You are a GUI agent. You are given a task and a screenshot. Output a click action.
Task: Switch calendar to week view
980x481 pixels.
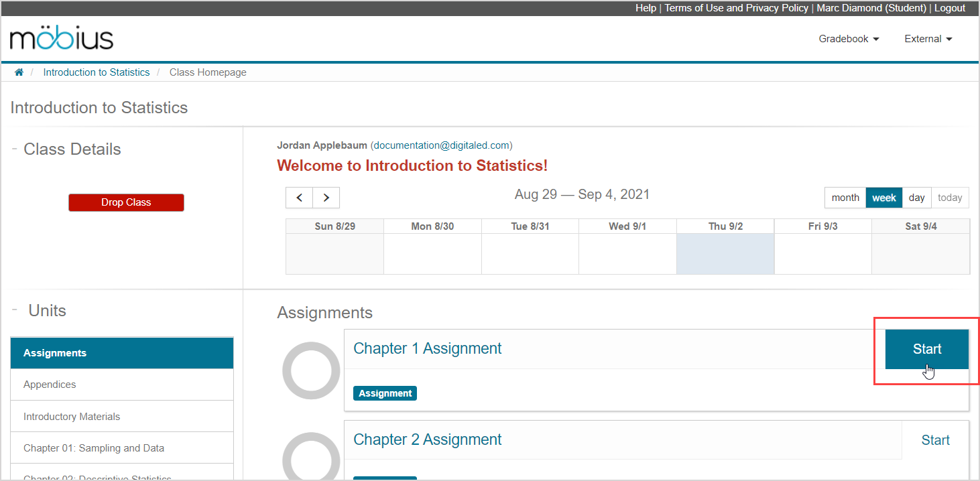(x=884, y=198)
